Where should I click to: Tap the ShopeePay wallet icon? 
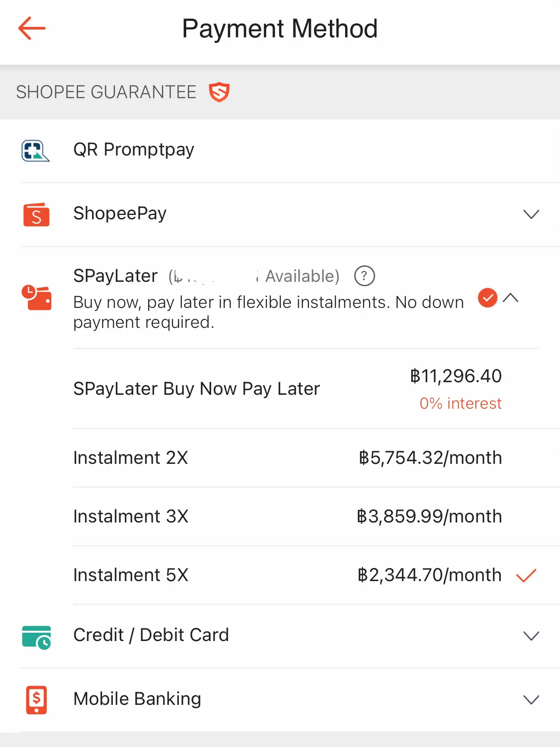pos(36,215)
